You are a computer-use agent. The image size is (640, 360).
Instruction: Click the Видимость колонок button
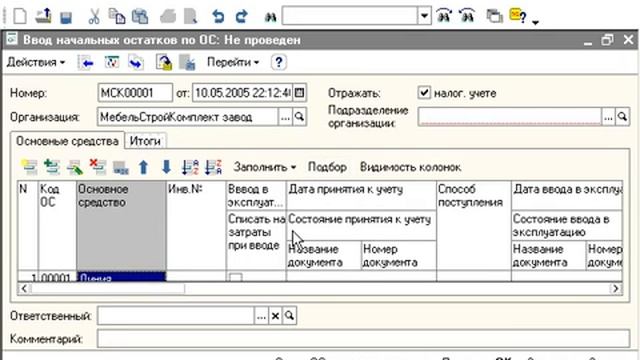(411, 167)
